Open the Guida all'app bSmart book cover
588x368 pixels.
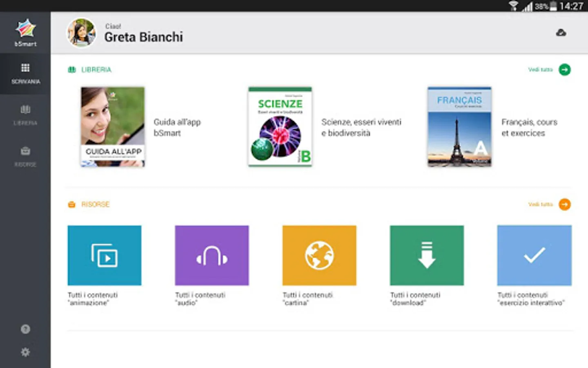[113, 127]
